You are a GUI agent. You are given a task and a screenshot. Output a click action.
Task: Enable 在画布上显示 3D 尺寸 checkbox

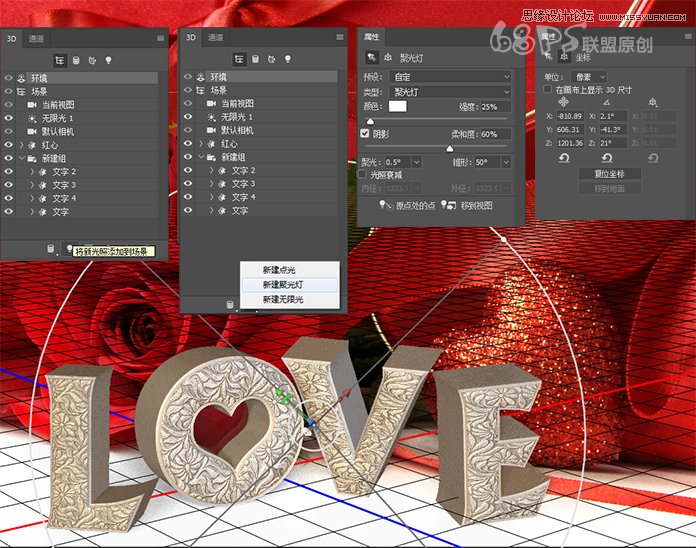point(548,90)
